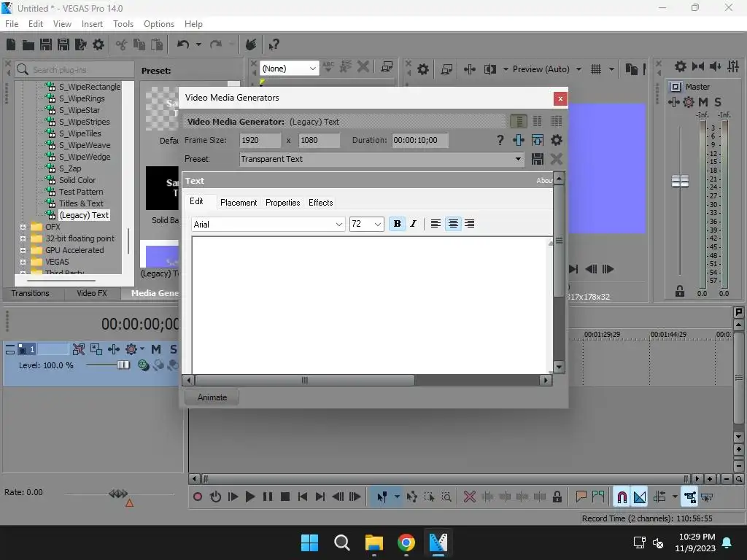The height and width of the screenshot is (560, 747).
Task: Select the Normal edit tool
Action: click(x=382, y=497)
